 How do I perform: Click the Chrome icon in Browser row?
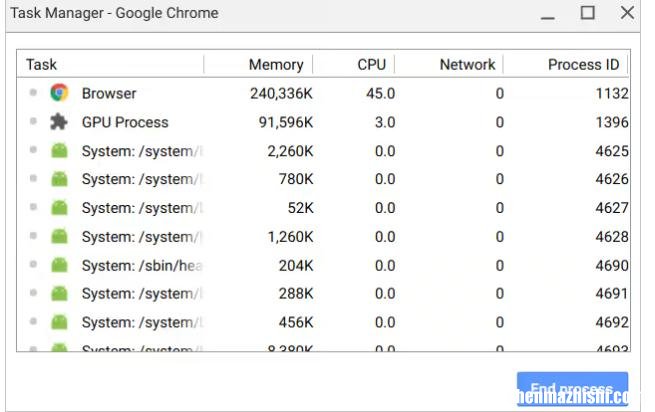[x=59, y=93]
